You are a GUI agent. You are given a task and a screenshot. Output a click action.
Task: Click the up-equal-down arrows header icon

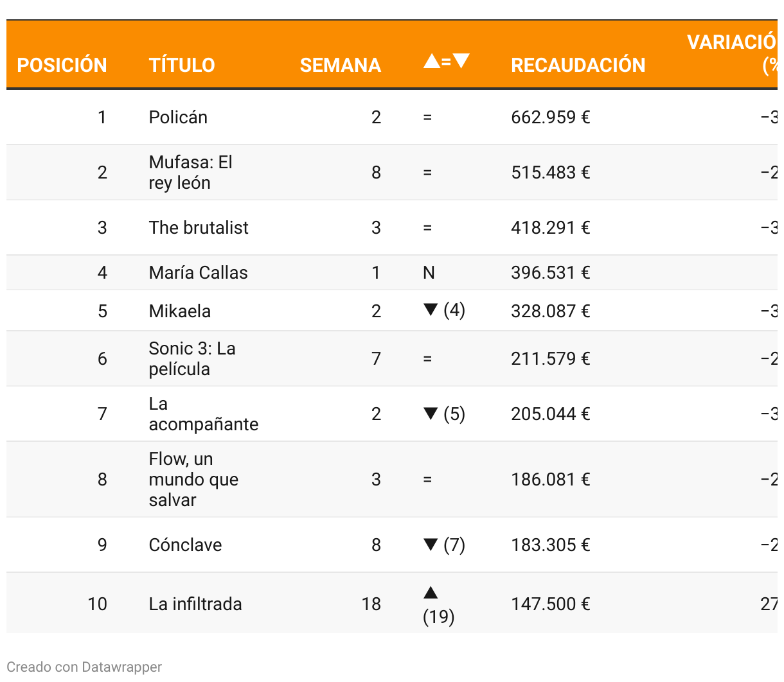447,62
